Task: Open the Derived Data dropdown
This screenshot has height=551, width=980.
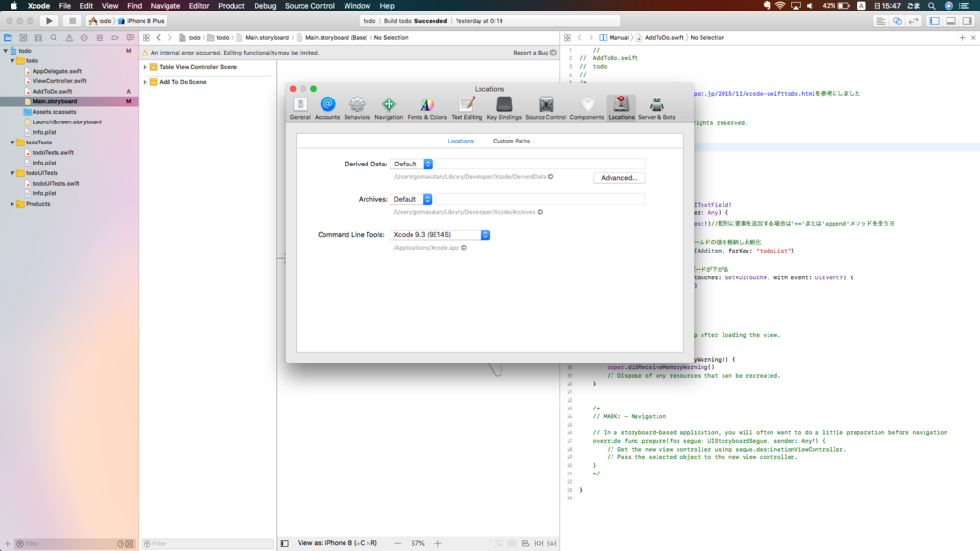Action: [412, 164]
